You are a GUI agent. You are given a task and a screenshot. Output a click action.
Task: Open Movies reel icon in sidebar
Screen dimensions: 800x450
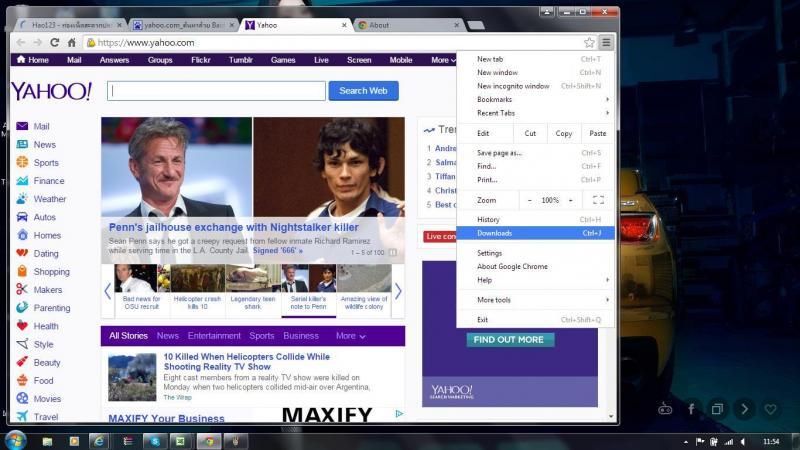(22, 398)
